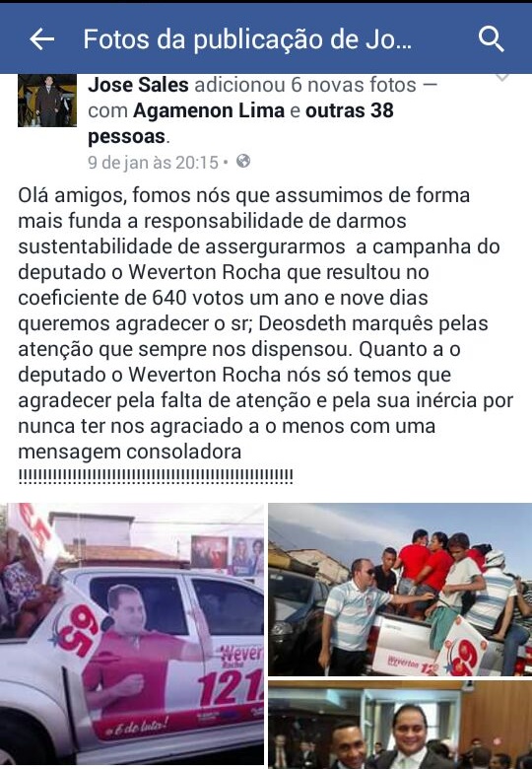The width and height of the screenshot is (532, 769).
Task: Show the outras 38 pessoas tagged list
Action: 240,123
